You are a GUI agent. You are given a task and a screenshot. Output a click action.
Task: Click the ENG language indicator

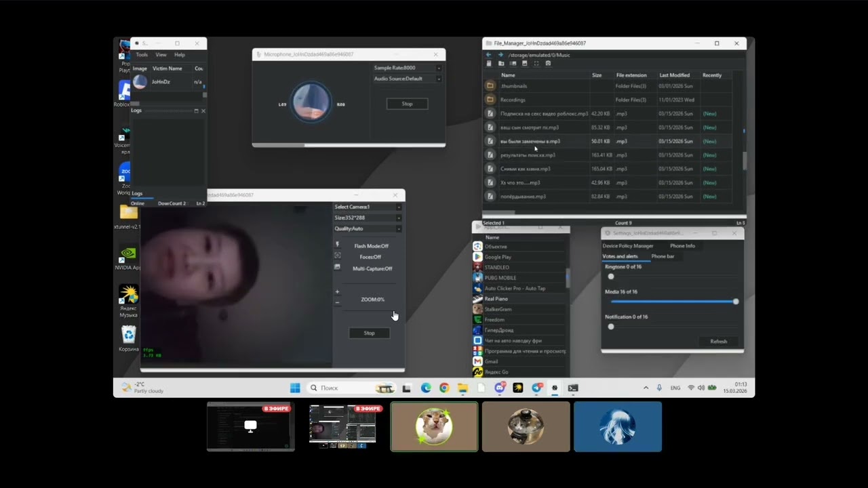(x=675, y=388)
